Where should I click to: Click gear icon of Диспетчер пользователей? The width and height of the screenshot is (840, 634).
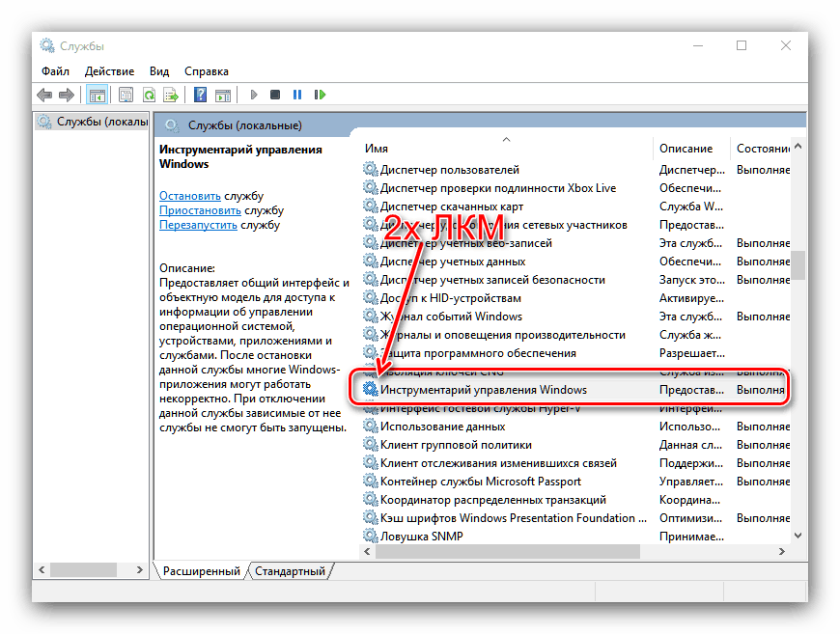(x=370, y=170)
